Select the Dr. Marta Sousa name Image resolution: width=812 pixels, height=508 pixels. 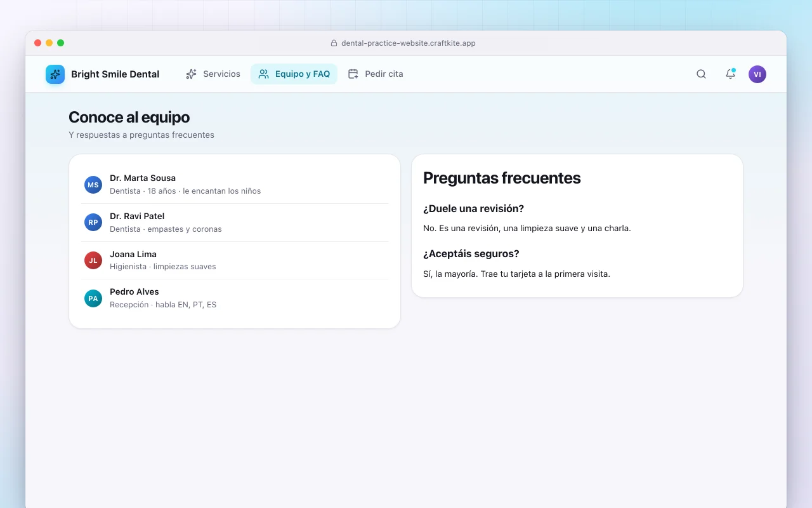pos(143,178)
